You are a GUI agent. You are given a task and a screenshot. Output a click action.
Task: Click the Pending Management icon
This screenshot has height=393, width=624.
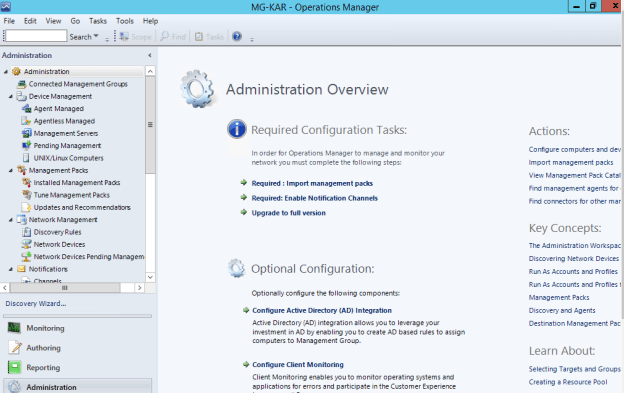[x=26, y=146]
